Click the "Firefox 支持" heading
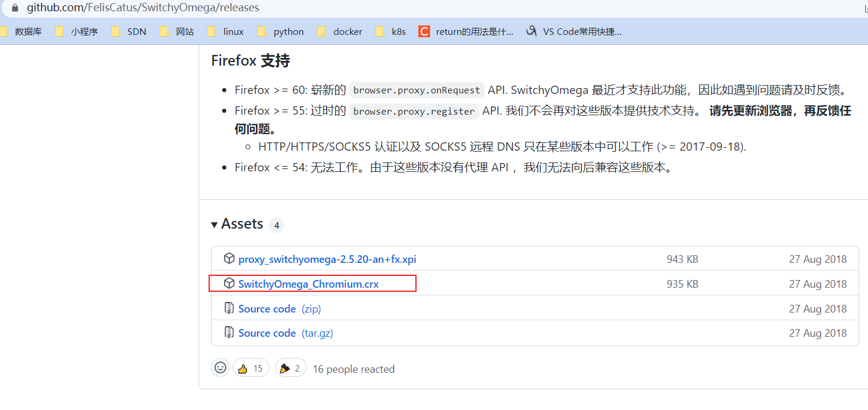 [251, 61]
